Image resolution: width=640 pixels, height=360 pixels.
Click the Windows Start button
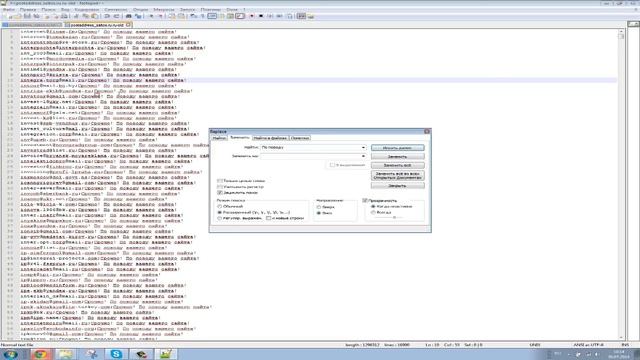(x=10, y=354)
